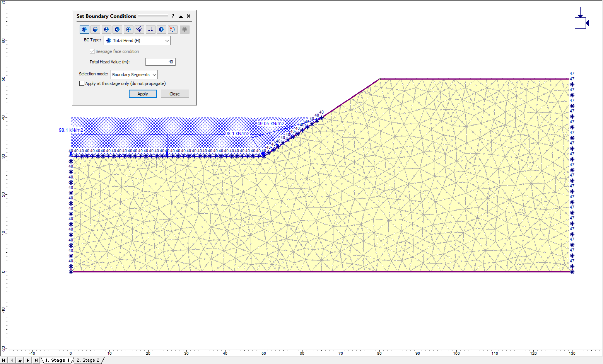Click the question mark help icon in dialog title
The width and height of the screenshot is (603, 364).
point(173,16)
